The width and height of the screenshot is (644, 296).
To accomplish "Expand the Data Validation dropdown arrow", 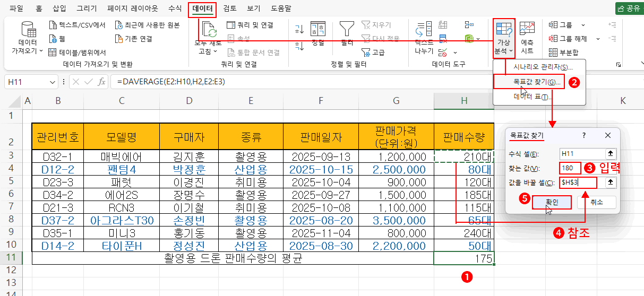I will [x=456, y=52].
